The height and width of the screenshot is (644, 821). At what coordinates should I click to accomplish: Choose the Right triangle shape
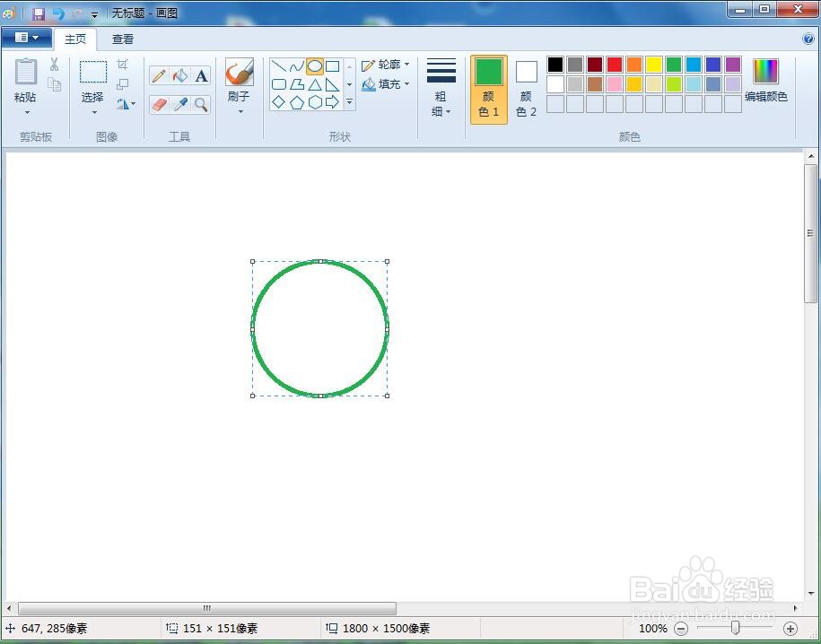tap(332, 84)
